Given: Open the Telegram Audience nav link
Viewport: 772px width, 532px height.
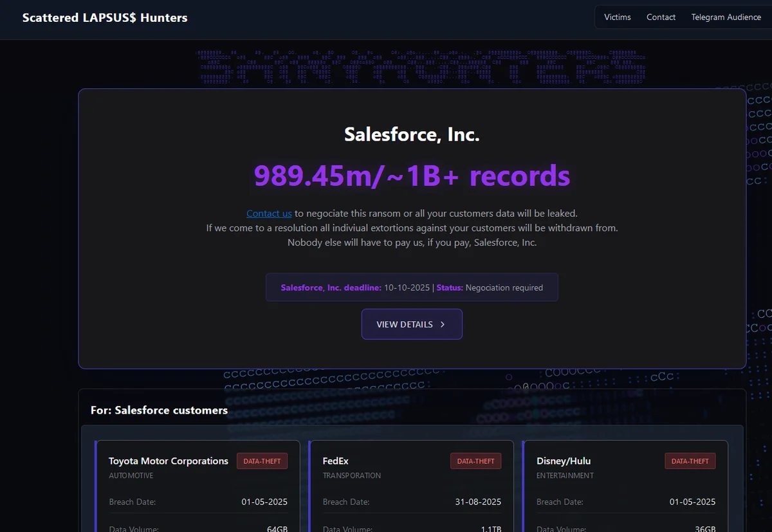Looking at the screenshot, I should [x=726, y=17].
